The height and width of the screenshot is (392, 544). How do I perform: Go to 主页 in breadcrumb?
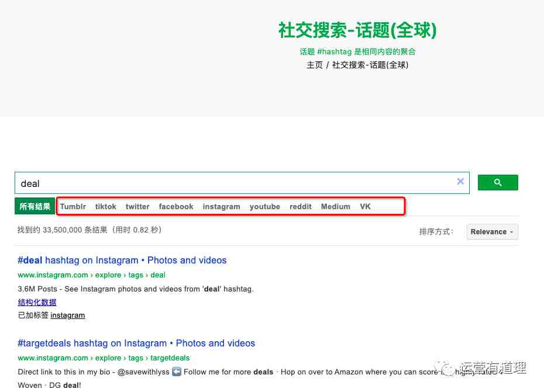(x=315, y=65)
